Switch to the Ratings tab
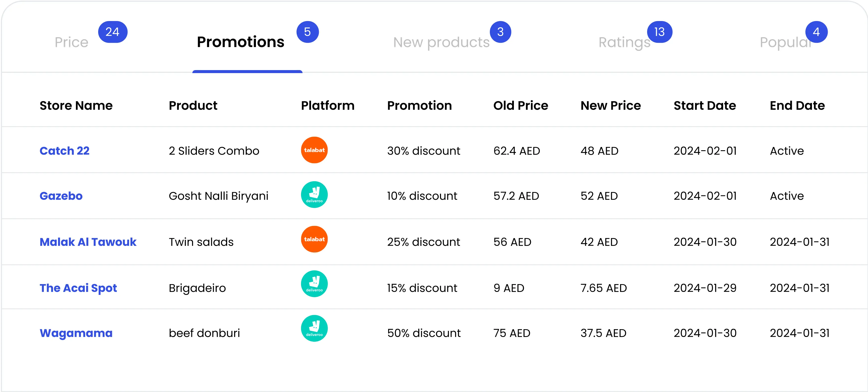 click(624, 43)
